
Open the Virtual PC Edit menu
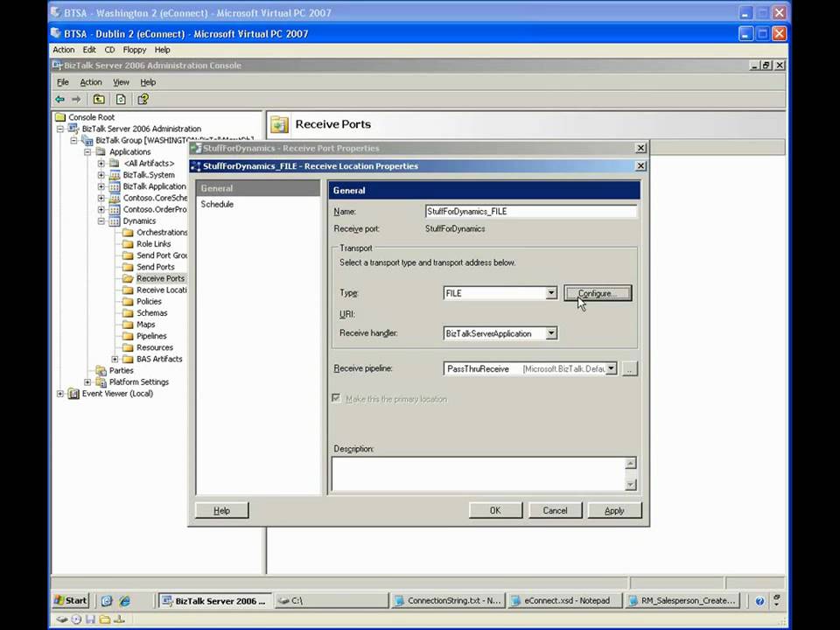(89, 49)
